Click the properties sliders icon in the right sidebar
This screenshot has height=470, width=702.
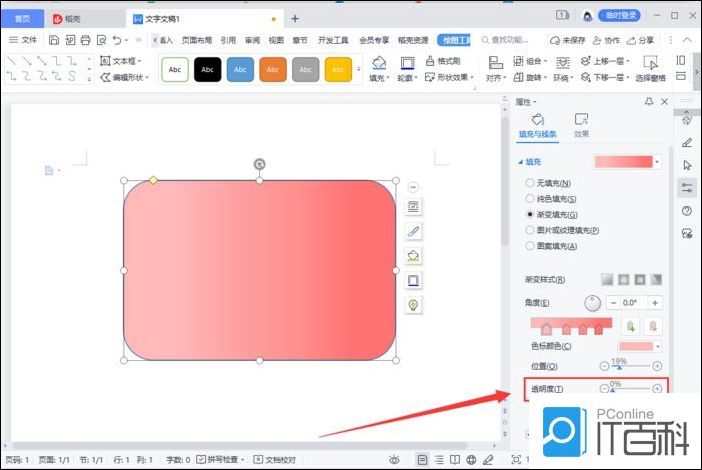coord(687,188)
